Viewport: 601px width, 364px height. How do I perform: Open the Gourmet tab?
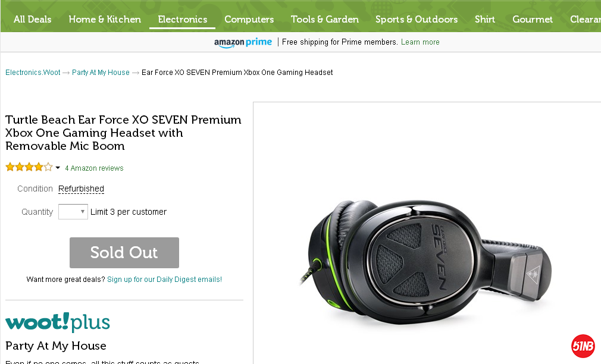(x=533, y=19)
